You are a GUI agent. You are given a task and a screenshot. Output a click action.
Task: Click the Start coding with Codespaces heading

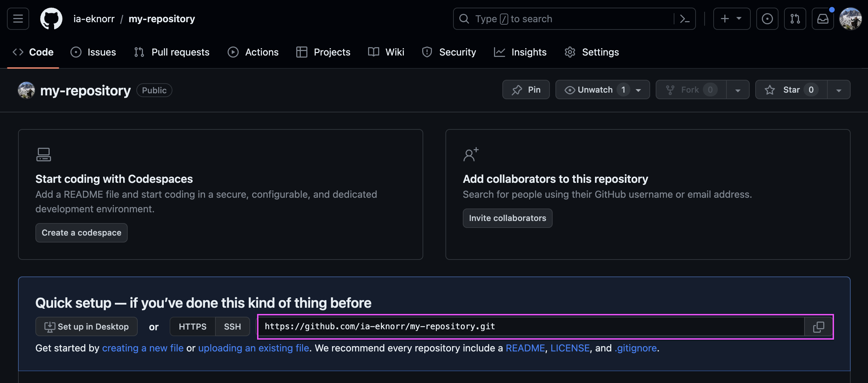tap(114, 179)
